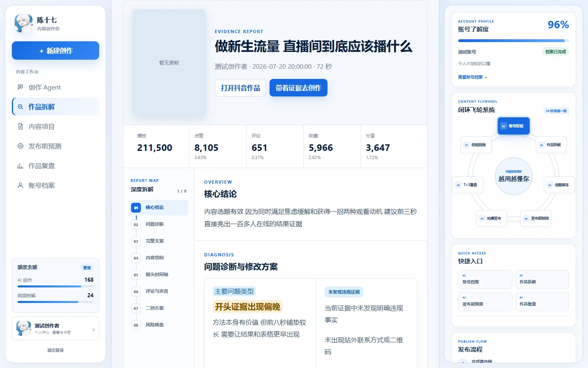Open 账号档案 in the sidebar
Viewport: 588px width, 368px height.
click(56, 185)
